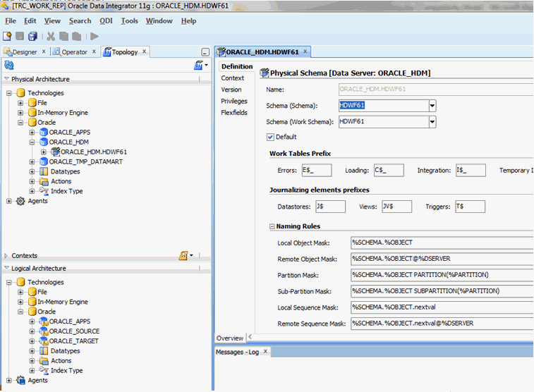Viewport: 534px width, 392px height.
Task: Click the Cut scissors icon
Action: click(x=51, y=36)
